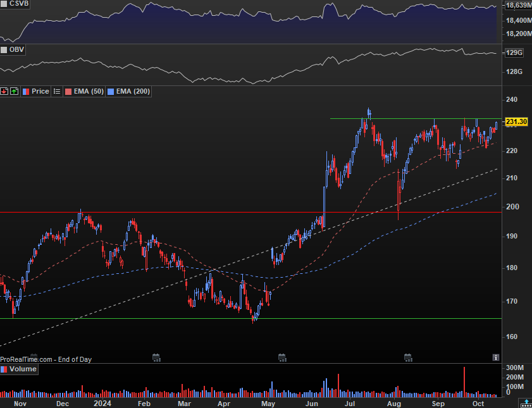Click the 180 price axis label
Viewport: 532px width, 408px height.
(512, 268)
